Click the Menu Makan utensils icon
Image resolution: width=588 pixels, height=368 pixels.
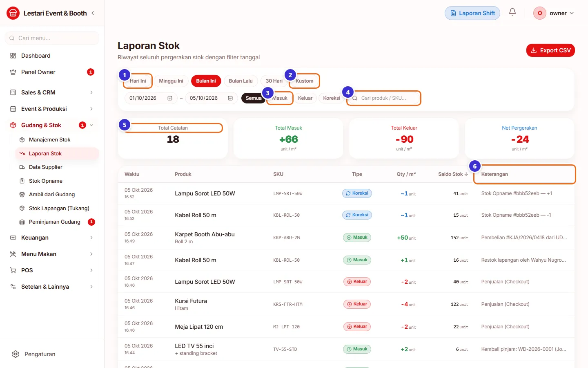13,254
